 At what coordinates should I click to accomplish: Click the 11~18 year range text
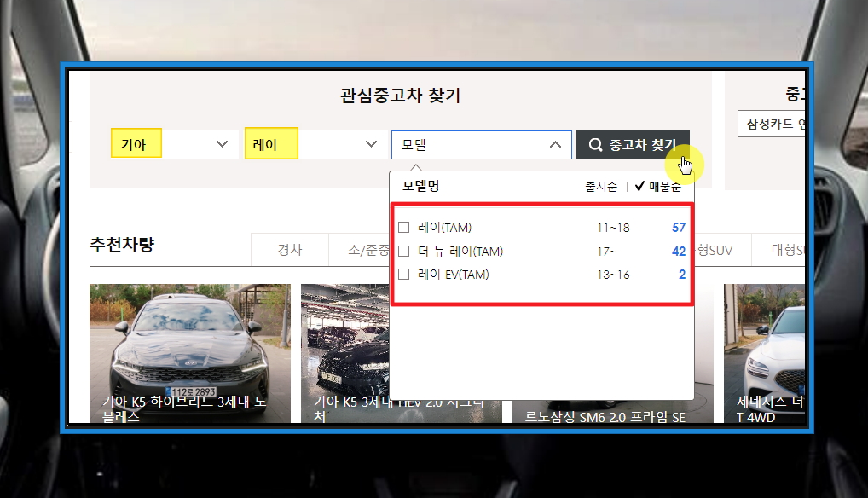[x=613, y=228]
